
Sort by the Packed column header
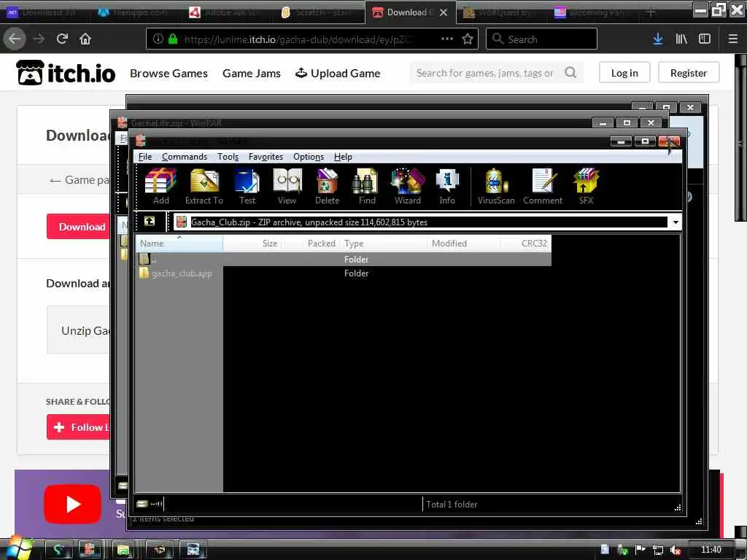(x=310, y=244)
